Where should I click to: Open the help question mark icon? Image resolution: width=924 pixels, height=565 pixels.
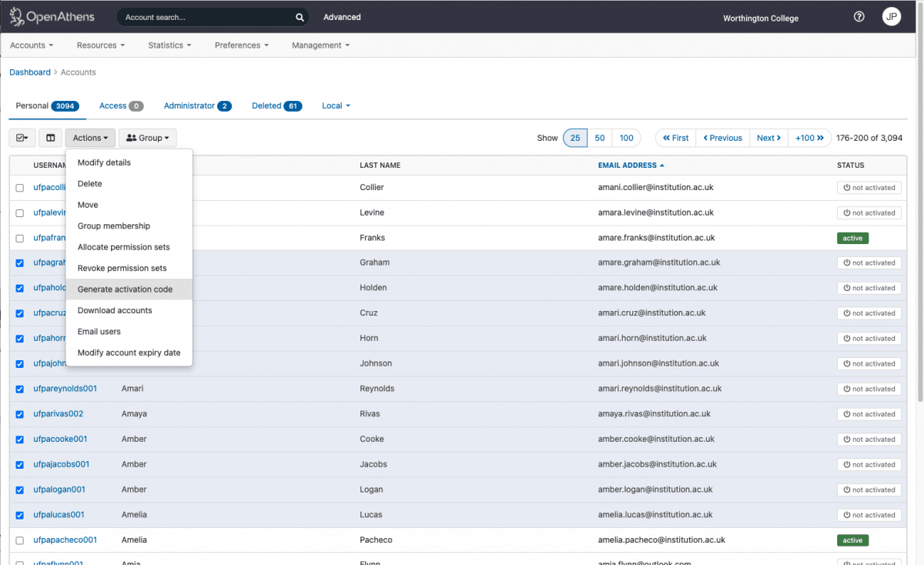pos(859,16)
